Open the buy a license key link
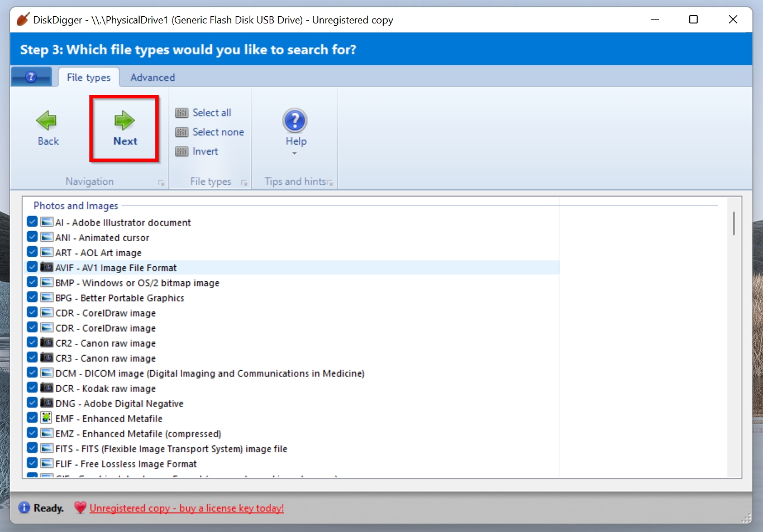Screen dimensions: 763x532 point(187,508)
